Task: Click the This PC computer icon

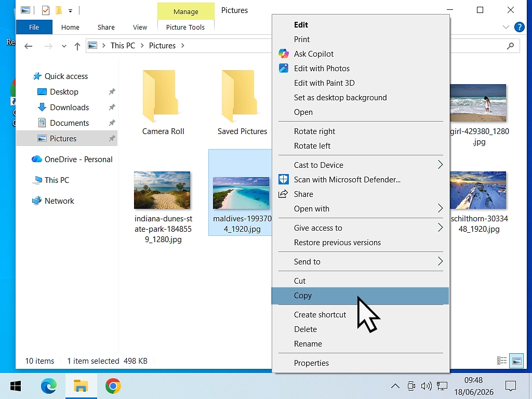Action: [37, 180]
